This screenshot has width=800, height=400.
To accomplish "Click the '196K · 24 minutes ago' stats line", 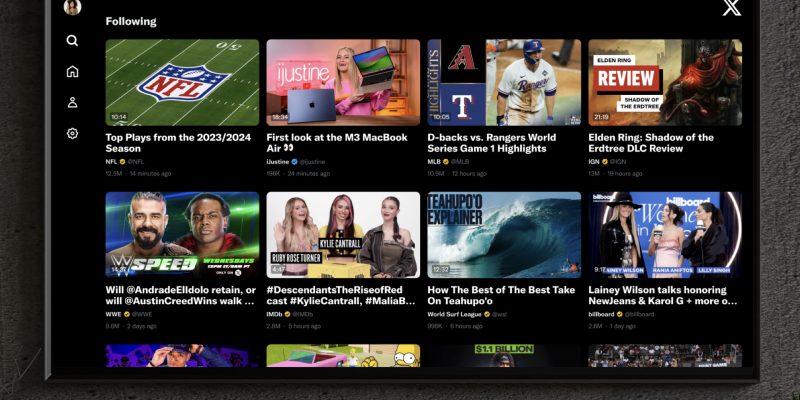I will (x=298, y=173).
